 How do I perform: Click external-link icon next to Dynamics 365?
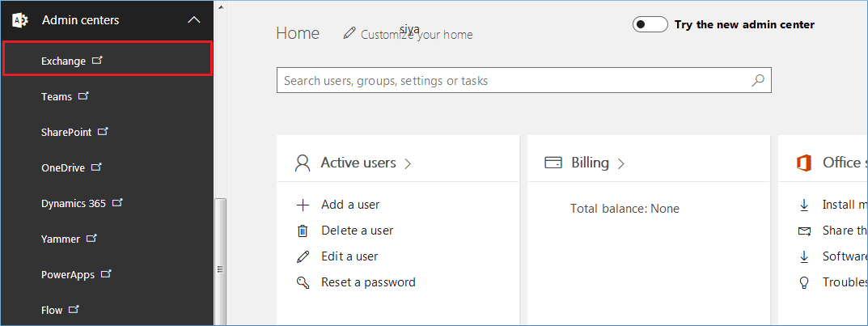[x=116, y=202]
